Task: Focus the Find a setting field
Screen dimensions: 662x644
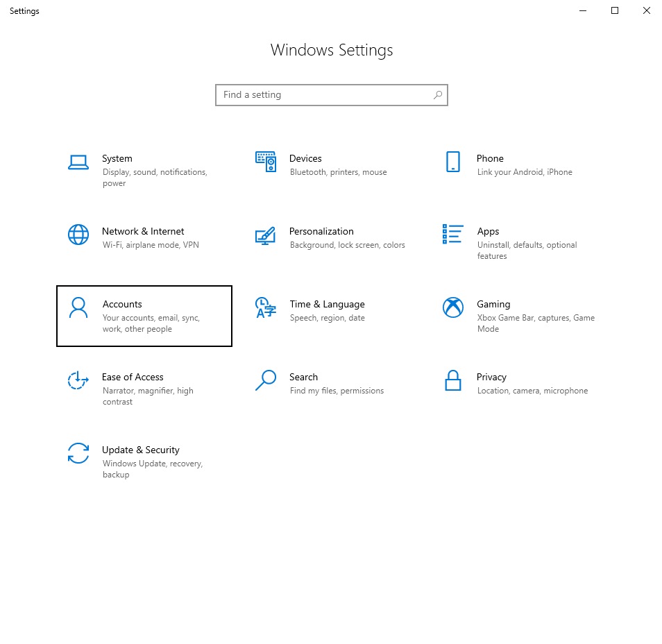Action: pos(332,95)
